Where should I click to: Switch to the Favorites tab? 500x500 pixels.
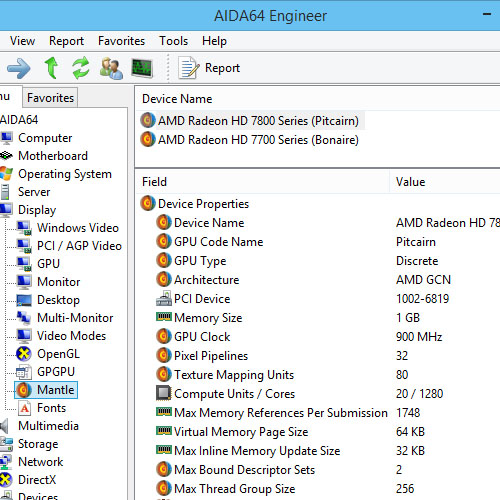point(50,98)
